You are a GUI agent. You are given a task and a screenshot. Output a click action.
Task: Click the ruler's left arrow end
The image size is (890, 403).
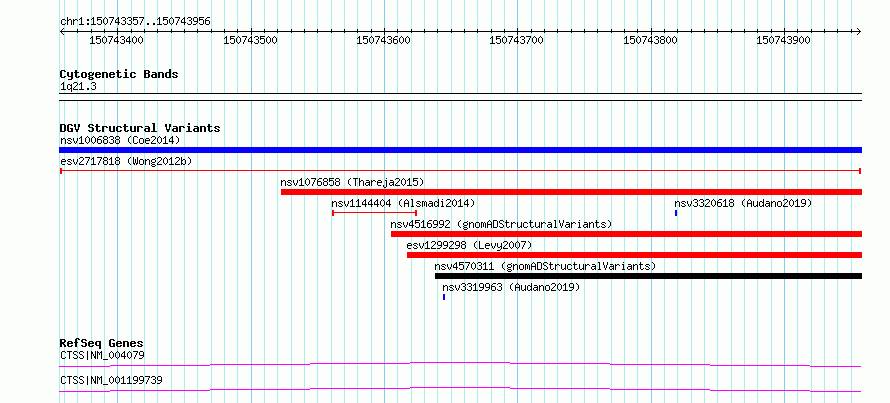click(62, 31)
